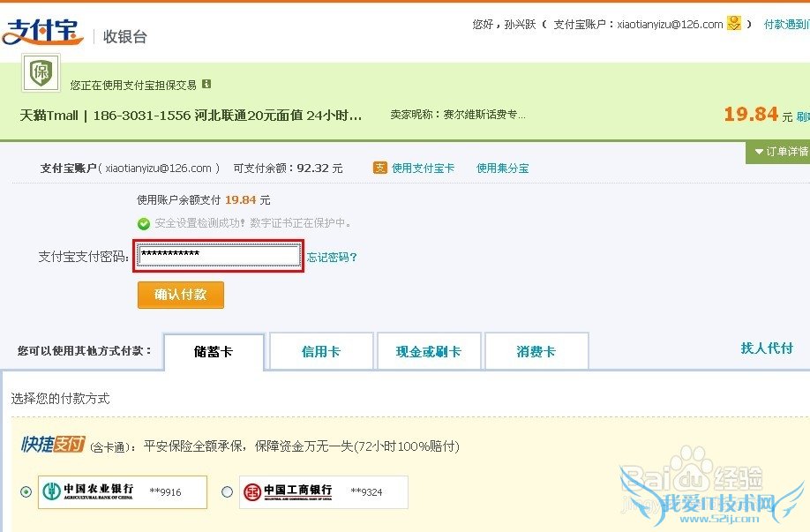Switch to the 储蓄卡 tab
This screenshot has width=810, height=532.
(214, 352)
